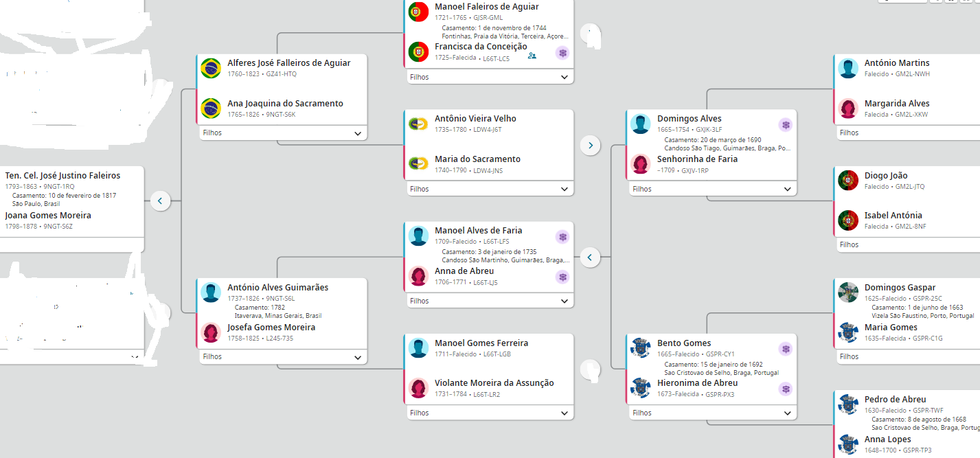Open the hint icon next to Bento Gomes

point(786,349)
